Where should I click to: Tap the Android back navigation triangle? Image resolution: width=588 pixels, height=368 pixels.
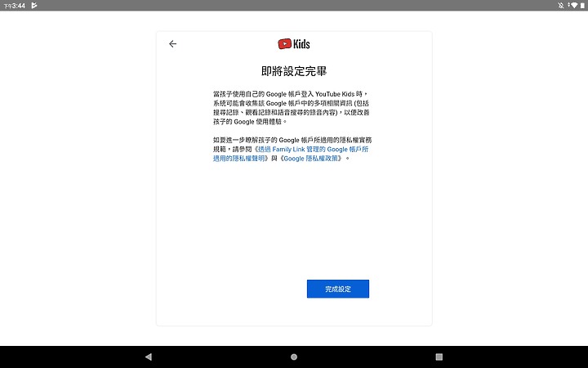click(x=149, y=357)
